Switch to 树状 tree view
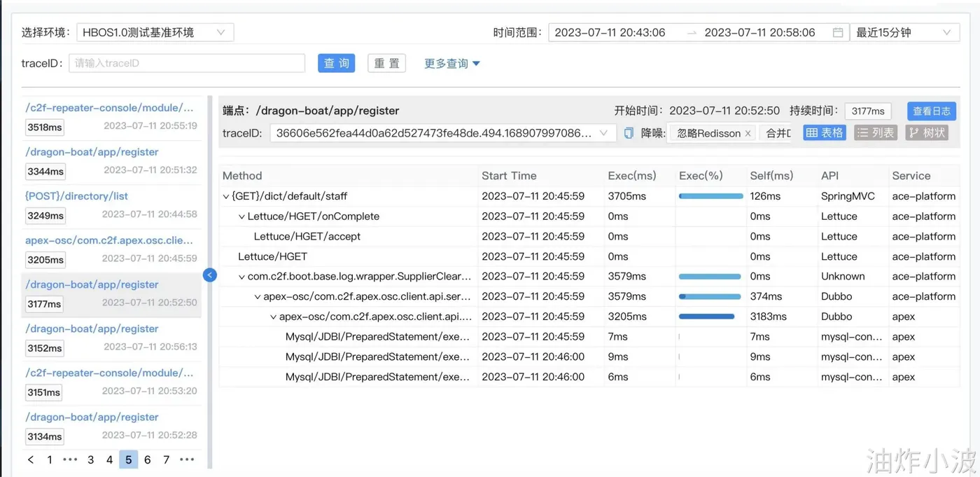Image resolution: width=980 pixels, height=477 pixels. pyautogui.click(x=927, y=132)
